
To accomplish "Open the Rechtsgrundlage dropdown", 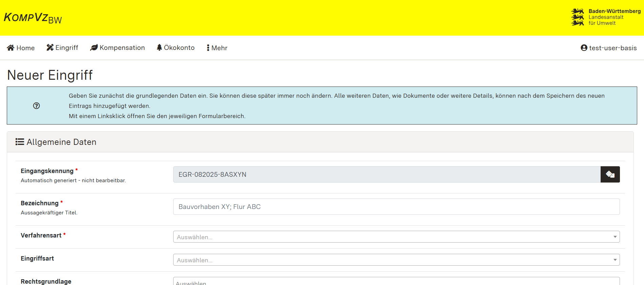I will [396, 282].
